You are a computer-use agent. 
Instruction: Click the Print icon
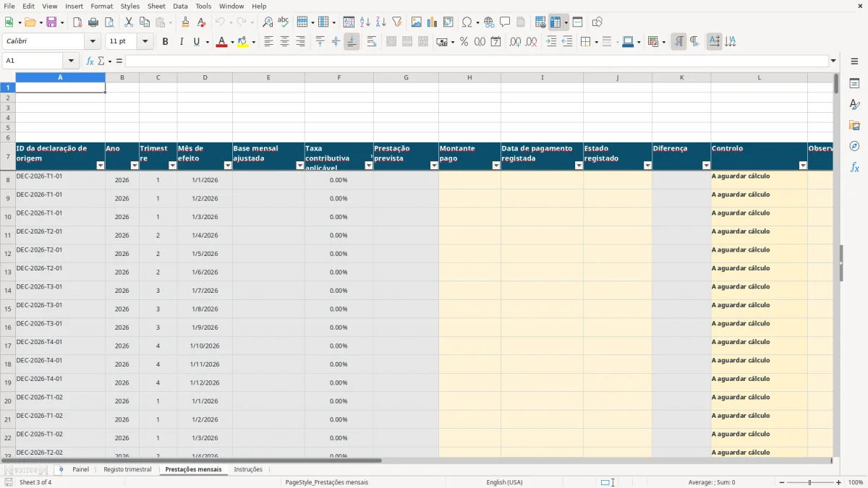point(93,22)
